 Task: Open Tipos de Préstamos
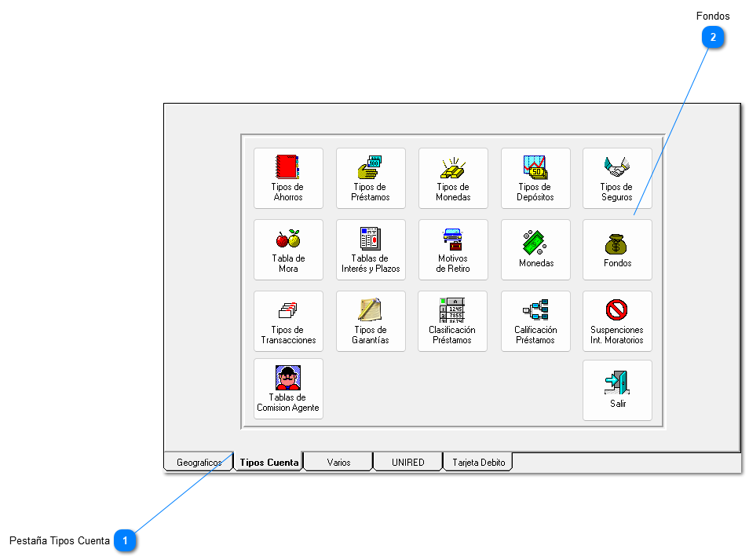click(x=371, y=178)
